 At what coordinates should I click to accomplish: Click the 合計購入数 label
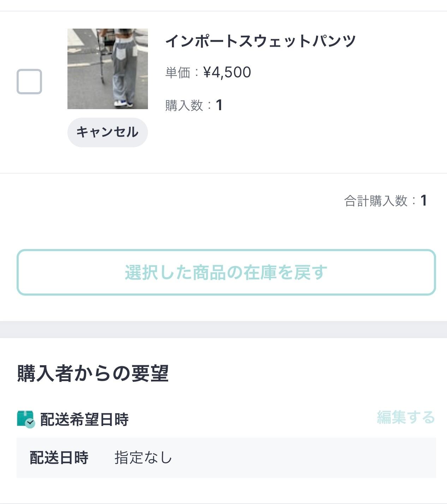376,201
